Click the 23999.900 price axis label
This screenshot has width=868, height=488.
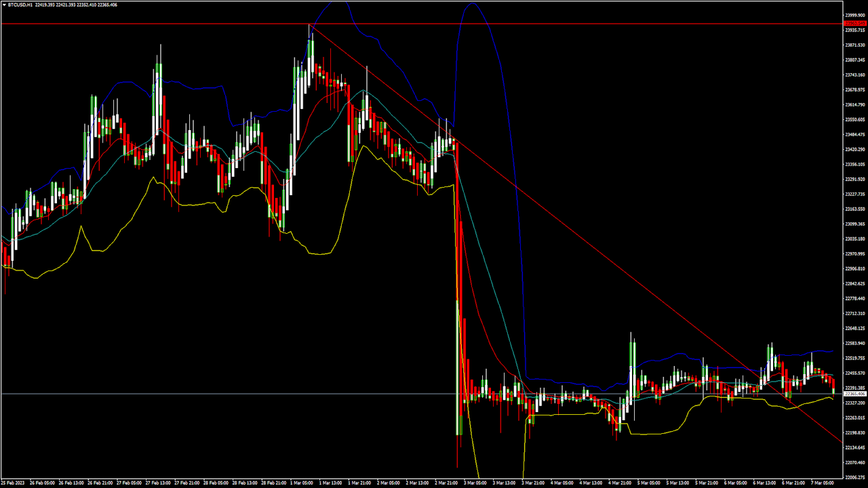tap(854, 15)
